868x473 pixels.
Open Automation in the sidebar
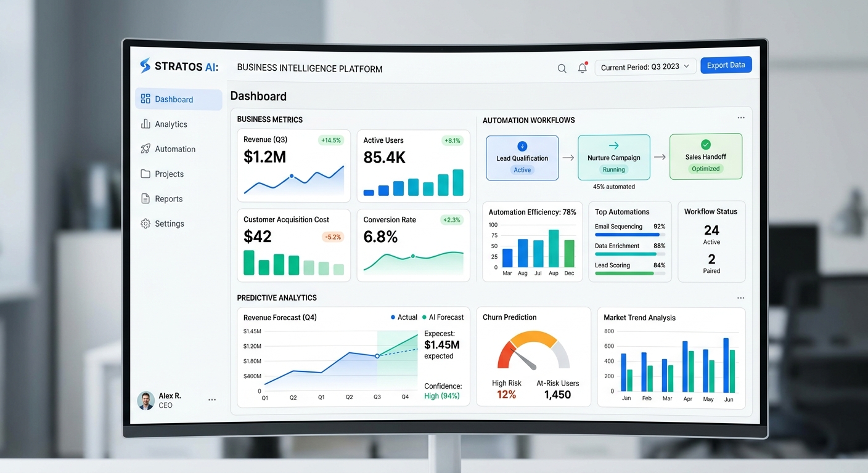click(179, 149)
